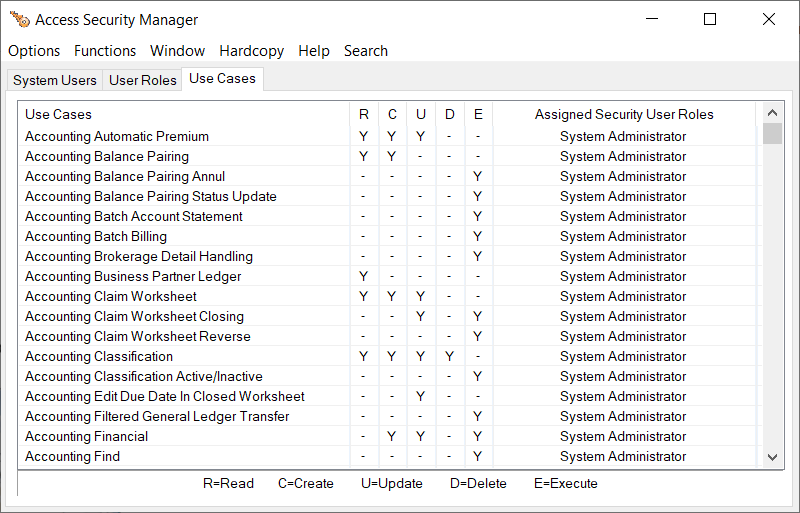Viewport: 800px width, 513px height.
Task: Select Accounting Batch Account Statement
Action: click(x=390, y=216)
